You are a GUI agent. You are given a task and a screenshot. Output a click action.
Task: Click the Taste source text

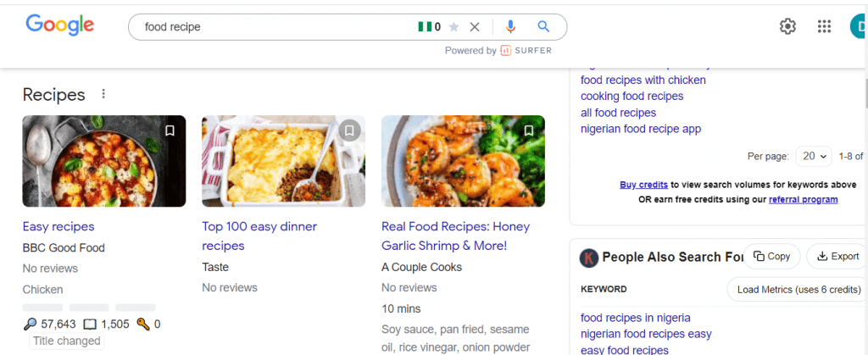(x=215, y=267)
